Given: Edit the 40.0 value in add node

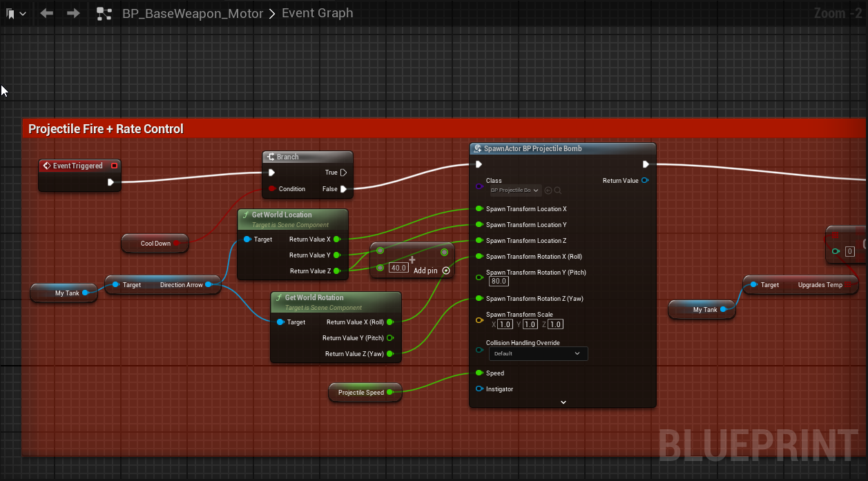Looking at the screenshot, I should coord(398,268).
